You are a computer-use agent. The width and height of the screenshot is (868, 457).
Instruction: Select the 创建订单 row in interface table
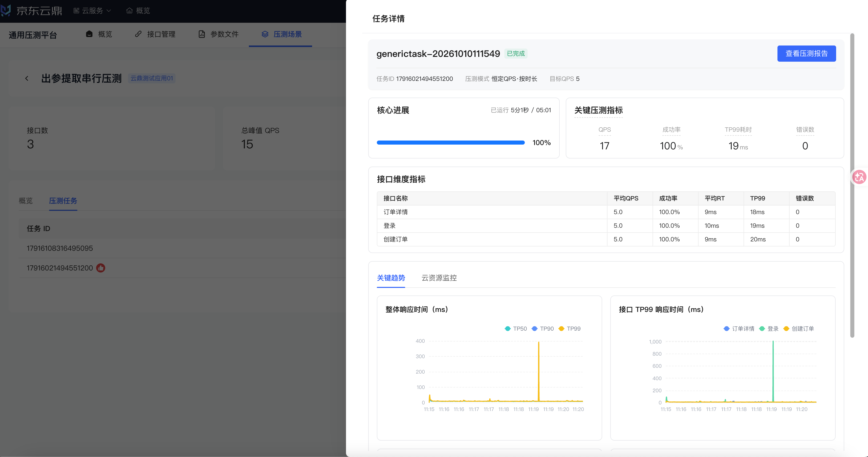pyautogui.click(x=606, y=239)
